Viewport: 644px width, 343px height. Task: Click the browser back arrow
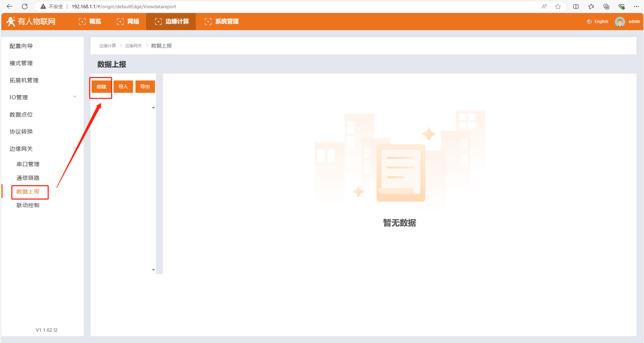tap(9, 6)
